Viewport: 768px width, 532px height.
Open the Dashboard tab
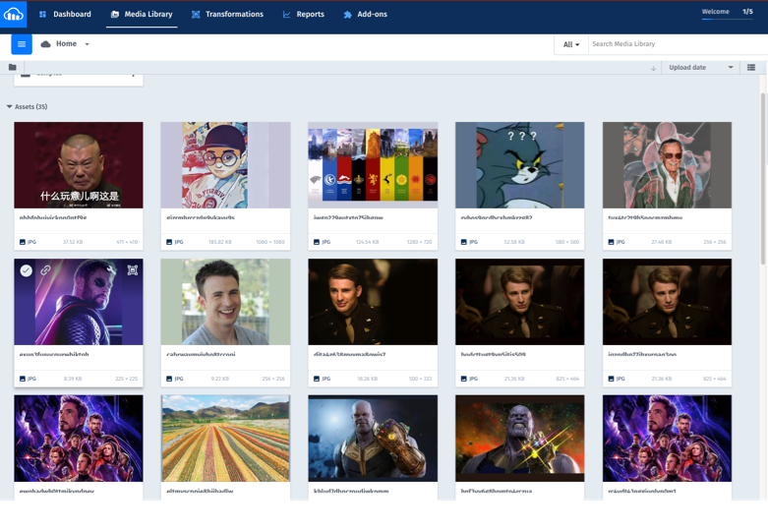pos(65,14)
